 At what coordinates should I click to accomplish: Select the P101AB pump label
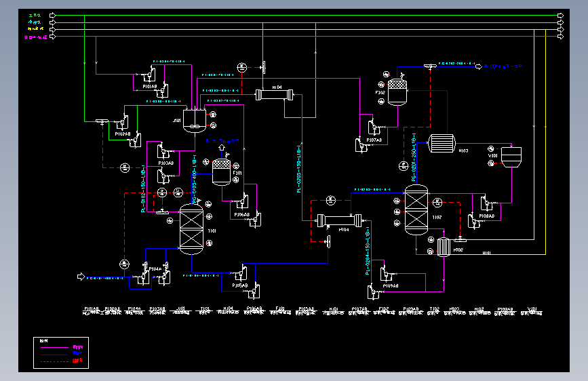pos(150,87)
